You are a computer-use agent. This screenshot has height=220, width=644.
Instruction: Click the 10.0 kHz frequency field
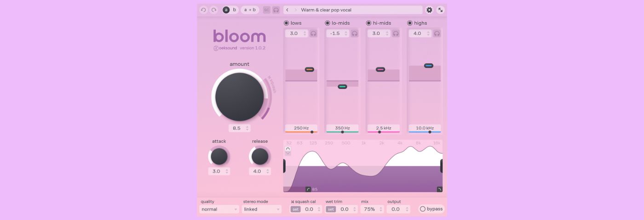pos(425,128)
